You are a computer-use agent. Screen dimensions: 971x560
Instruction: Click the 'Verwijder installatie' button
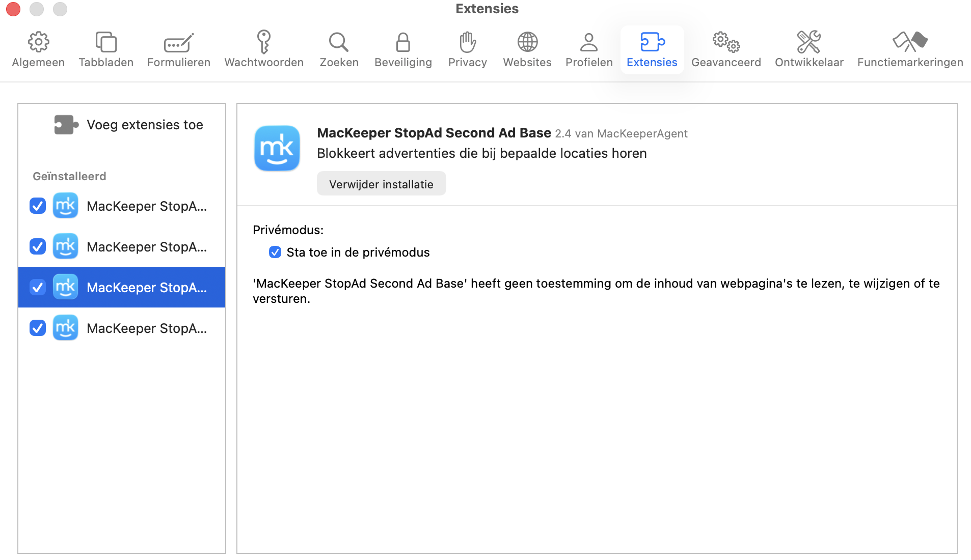[381, 183]
